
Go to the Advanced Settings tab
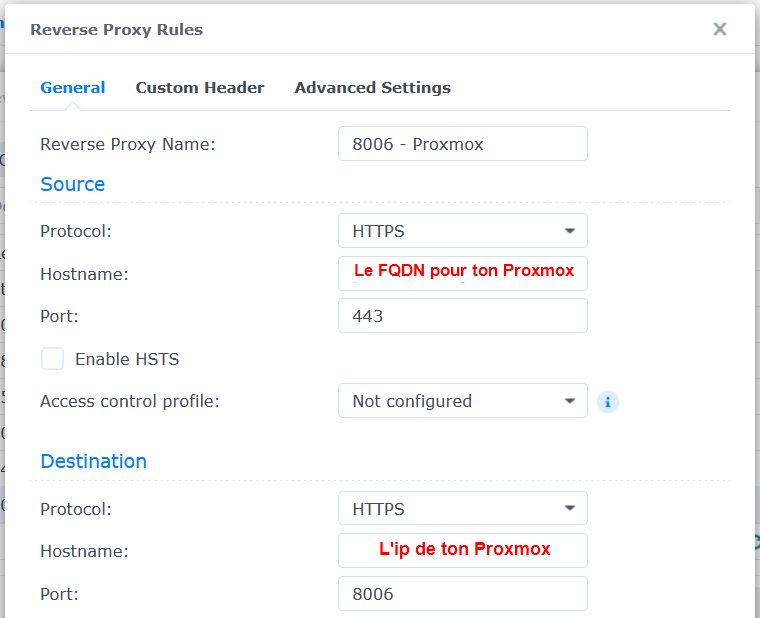pyautogui.click(x=372, y=88)
